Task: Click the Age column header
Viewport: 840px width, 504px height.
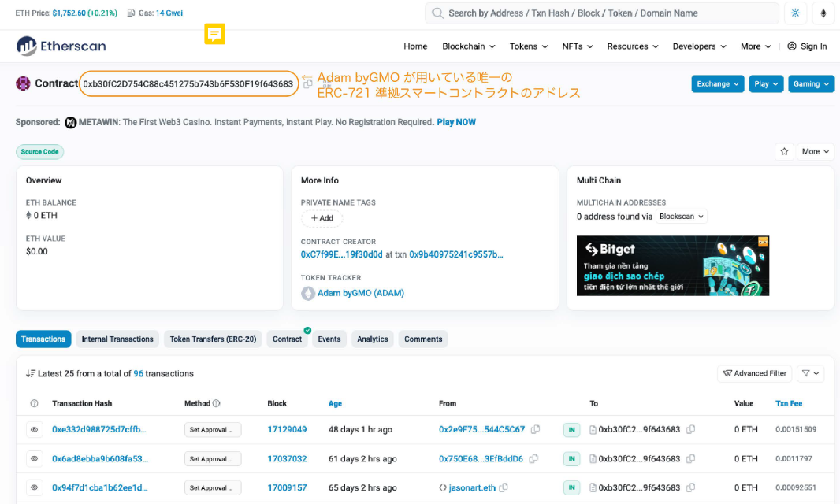Action: coord(335,403)
